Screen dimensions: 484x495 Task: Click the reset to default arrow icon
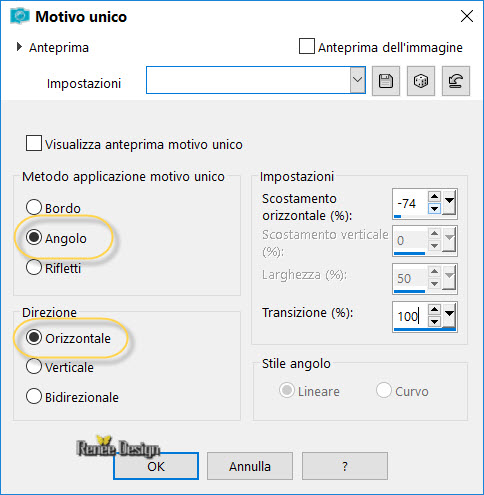[456, 81]
